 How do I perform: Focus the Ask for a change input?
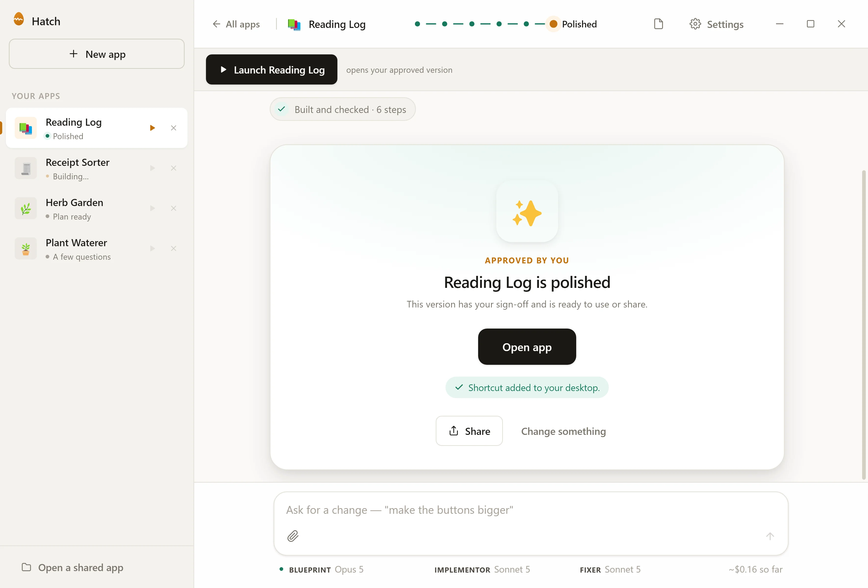coord(531,510)
